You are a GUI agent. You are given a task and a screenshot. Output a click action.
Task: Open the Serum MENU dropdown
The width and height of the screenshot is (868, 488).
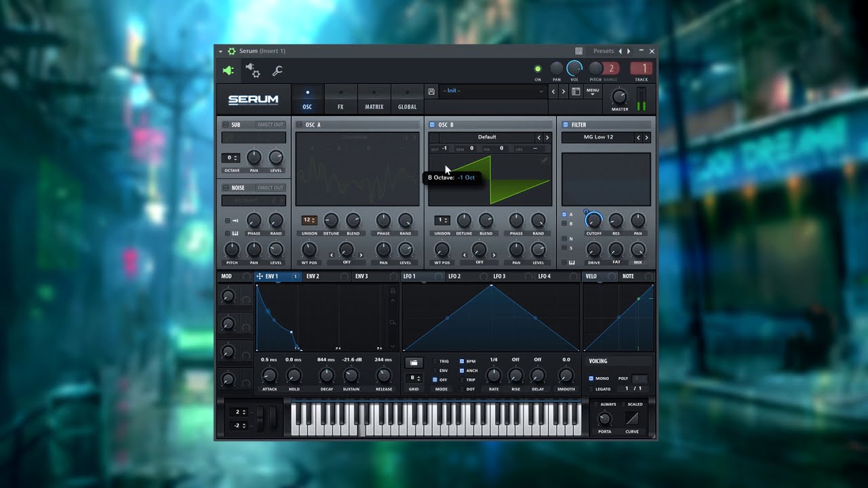(593, 91)
